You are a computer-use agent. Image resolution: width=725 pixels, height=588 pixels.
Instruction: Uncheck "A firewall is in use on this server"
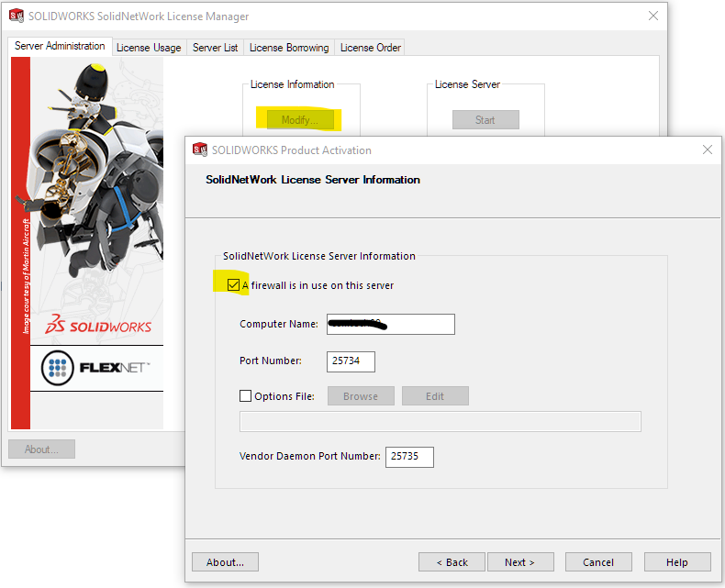(233, 285)
